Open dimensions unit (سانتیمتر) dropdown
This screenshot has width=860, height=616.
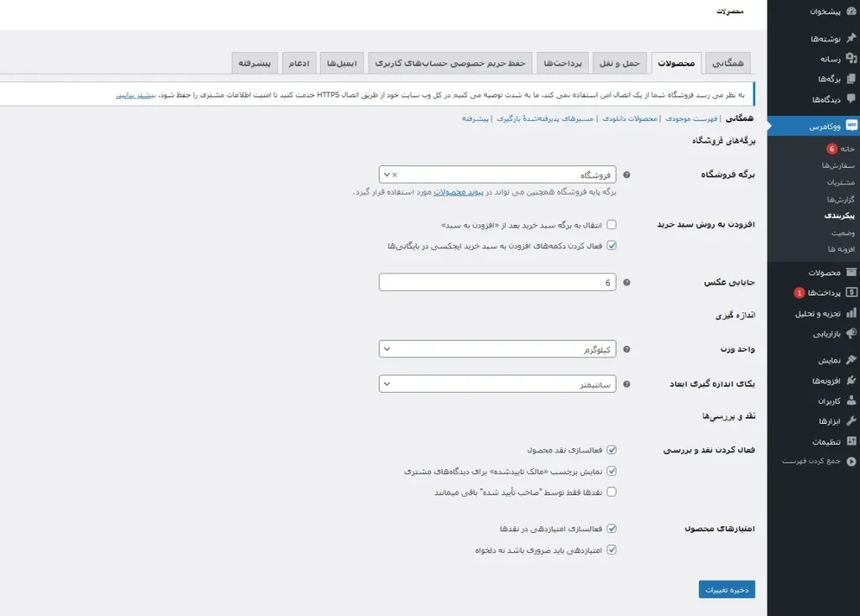pyautogui.click(x=497, y=384)
